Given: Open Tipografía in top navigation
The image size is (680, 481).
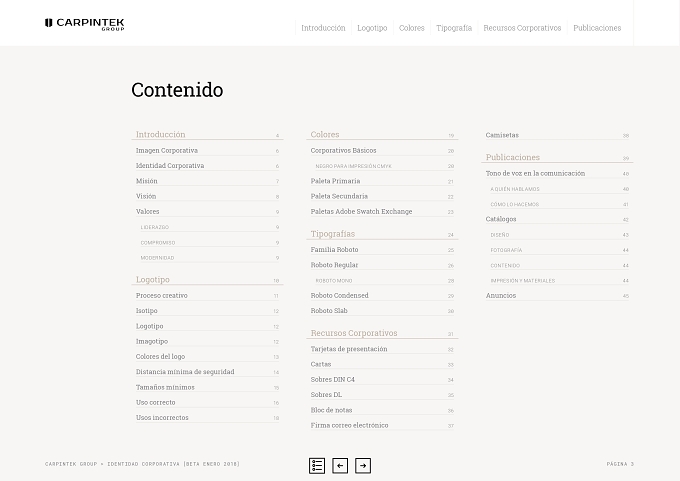Looking at the screenshot, I should pos(454,28).
